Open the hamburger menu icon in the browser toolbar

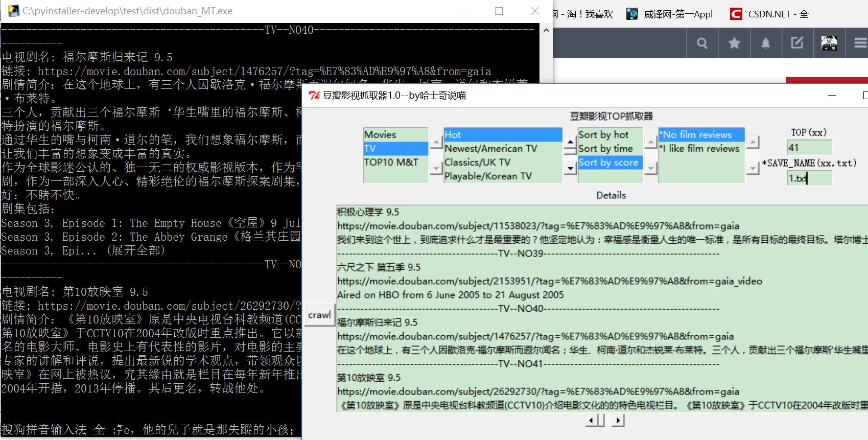pos(861,43)
